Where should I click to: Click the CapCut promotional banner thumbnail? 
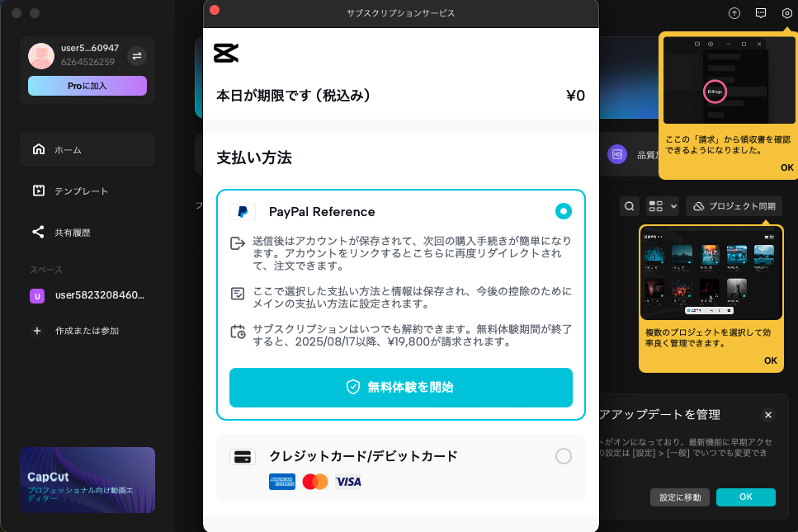tap(87, 479)
